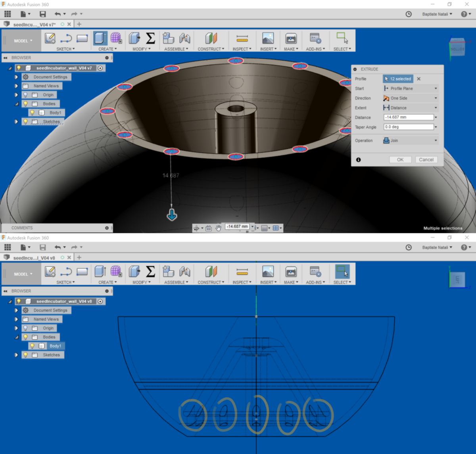Select Create Form tool in v7 window
This screenshot has height=454, width=476.
coord(116,38)
